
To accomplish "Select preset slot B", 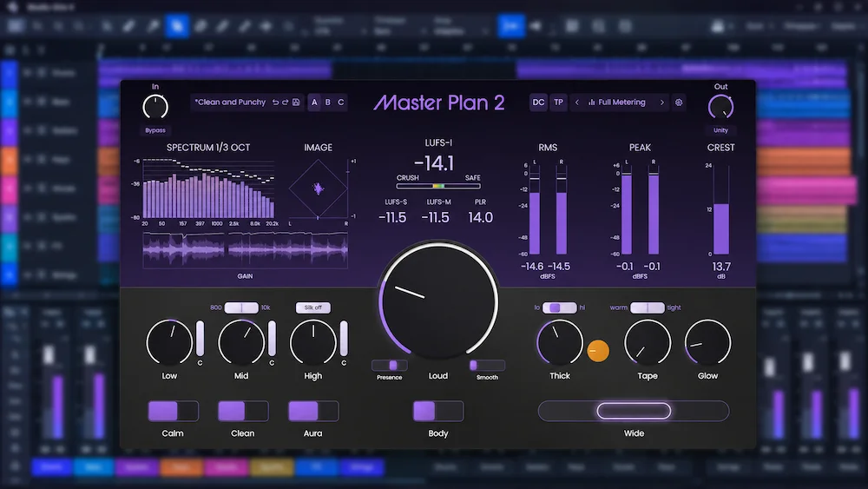I will pyautogui.click(x=328, y=102).
